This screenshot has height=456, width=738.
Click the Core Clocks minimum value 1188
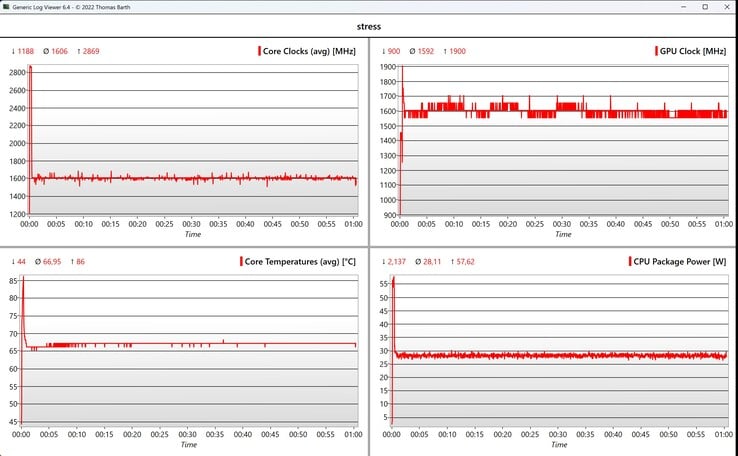point(25,51)
